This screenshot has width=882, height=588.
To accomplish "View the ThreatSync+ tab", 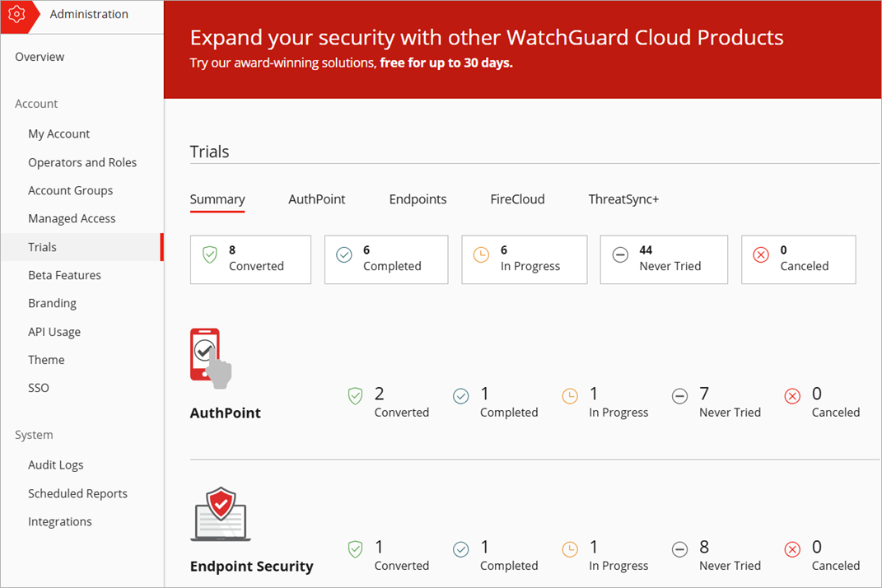I will pos(623,198).
